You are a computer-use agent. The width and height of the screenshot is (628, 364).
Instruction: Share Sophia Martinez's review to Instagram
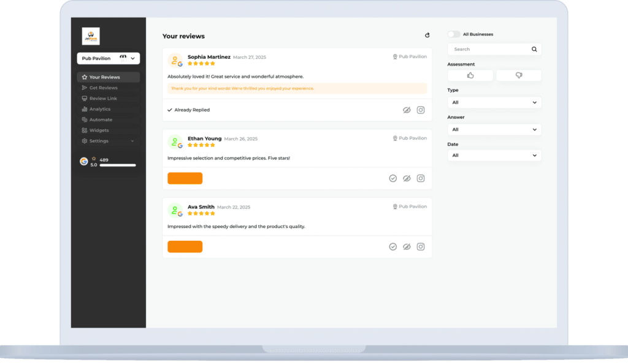pyautogui.click(x=421, y=110)
